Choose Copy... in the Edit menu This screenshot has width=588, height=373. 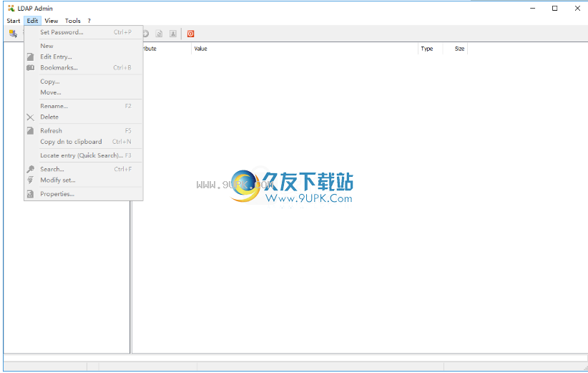pyautogui.click(x=84, y=82)
